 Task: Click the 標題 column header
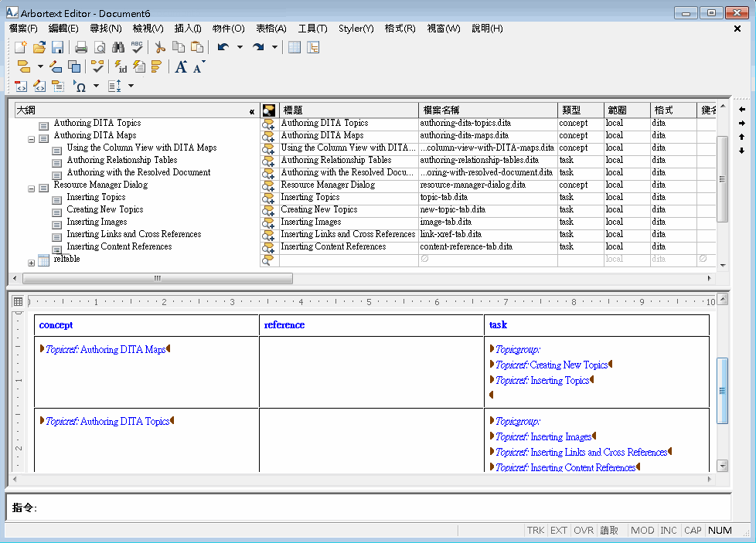tap(349, 110)
